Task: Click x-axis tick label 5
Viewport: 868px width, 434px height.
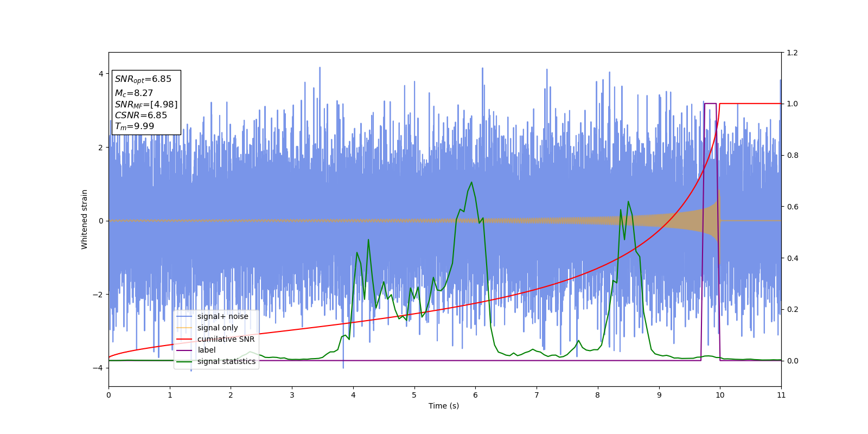Action: pos(414,395)
